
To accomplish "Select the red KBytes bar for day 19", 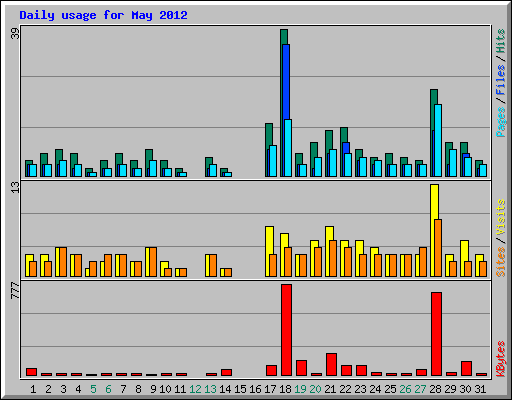I will (301, 368).
